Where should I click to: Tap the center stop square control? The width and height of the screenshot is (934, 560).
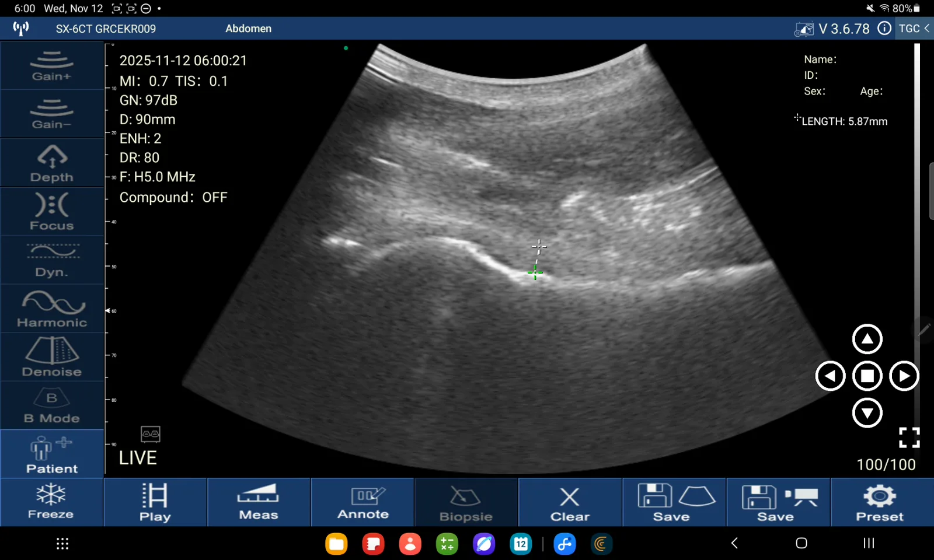(x=867, y=376)
